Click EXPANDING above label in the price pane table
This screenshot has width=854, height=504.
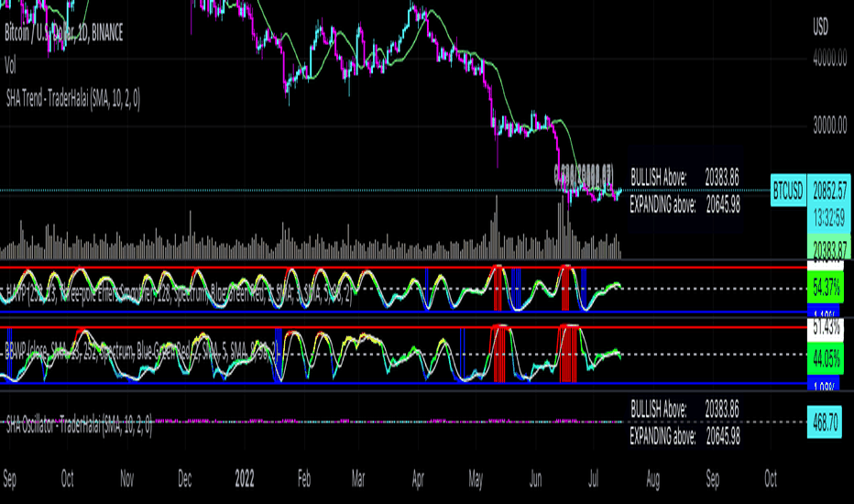click(662, 205)
